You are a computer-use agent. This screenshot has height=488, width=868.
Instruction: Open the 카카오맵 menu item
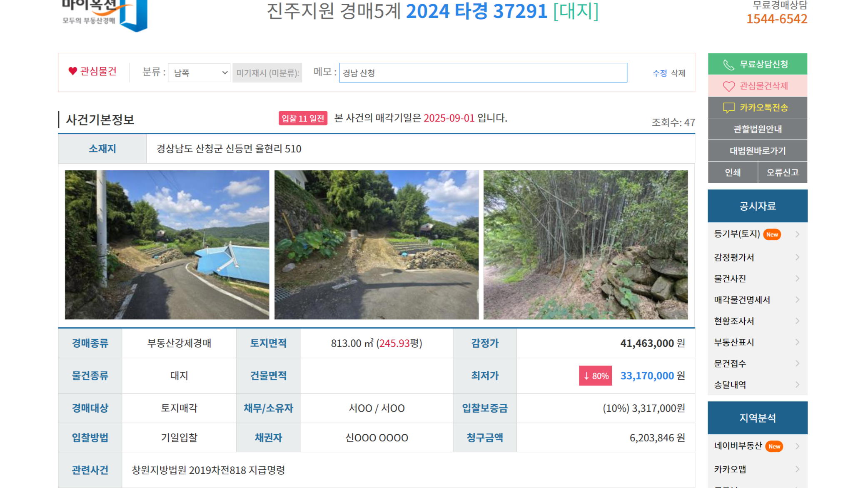pyautogui.click(x=757, y=469)
